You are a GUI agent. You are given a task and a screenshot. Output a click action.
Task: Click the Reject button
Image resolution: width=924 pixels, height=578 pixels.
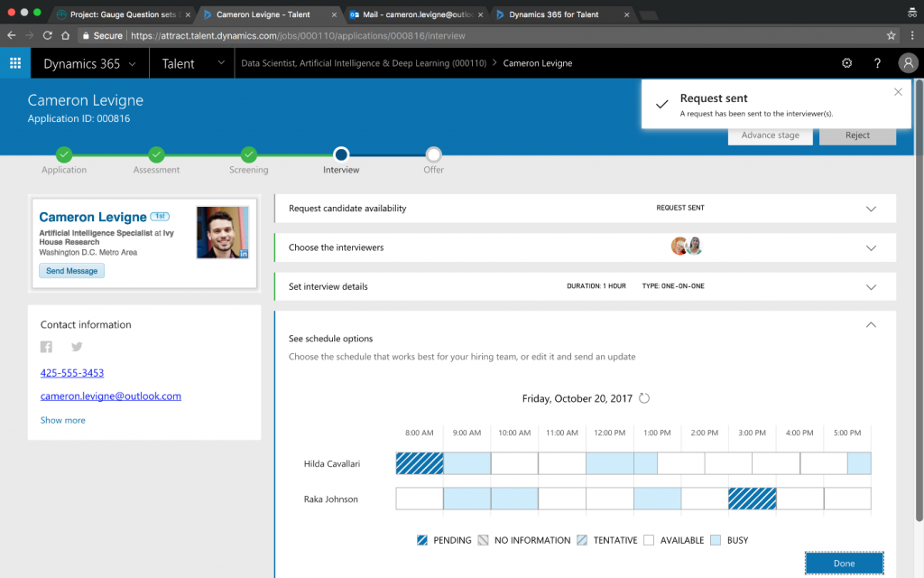point(857,135)
